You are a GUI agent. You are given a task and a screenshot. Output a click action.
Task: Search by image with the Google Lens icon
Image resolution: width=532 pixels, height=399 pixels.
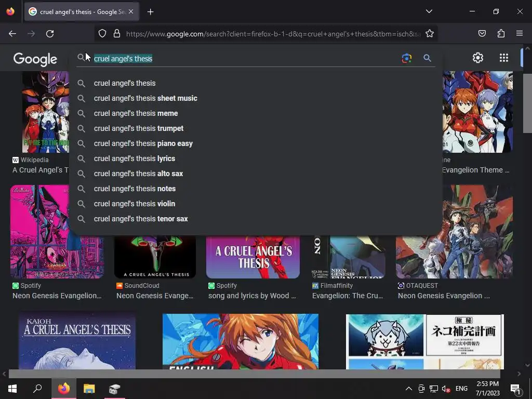(406, 58)
